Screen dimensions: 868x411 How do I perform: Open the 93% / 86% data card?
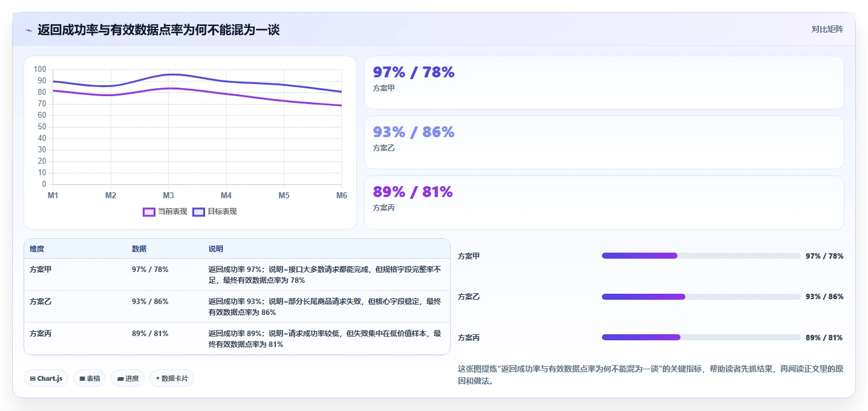(x=604, y=143)
